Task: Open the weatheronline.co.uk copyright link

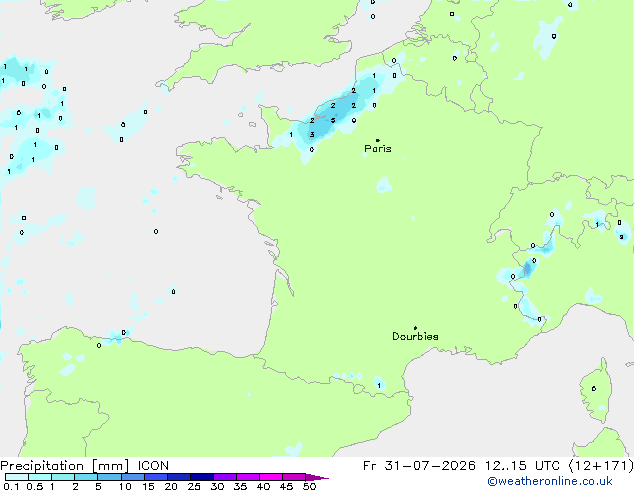Action: (x=550, y=481)
